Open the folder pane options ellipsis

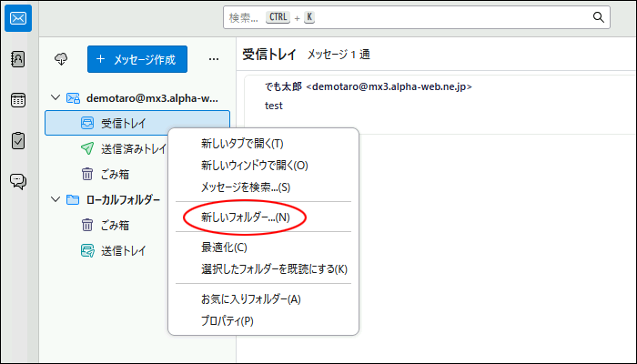(214, 59)
